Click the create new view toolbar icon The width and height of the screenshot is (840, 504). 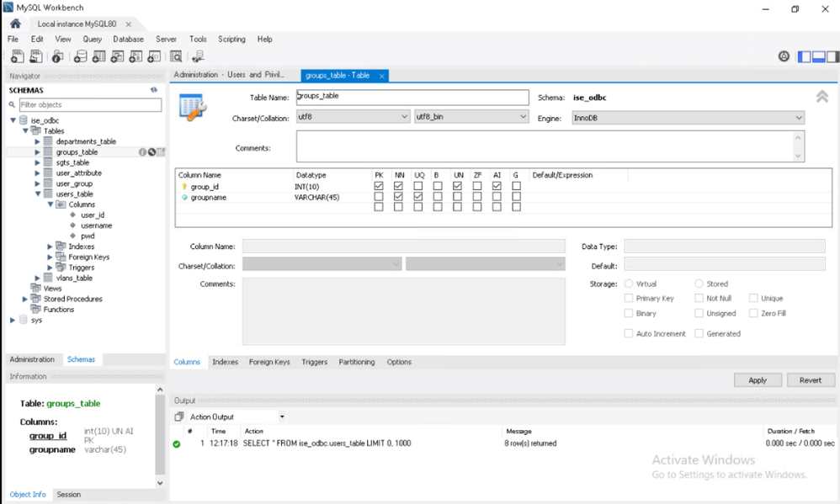click(x=117, y=56)
